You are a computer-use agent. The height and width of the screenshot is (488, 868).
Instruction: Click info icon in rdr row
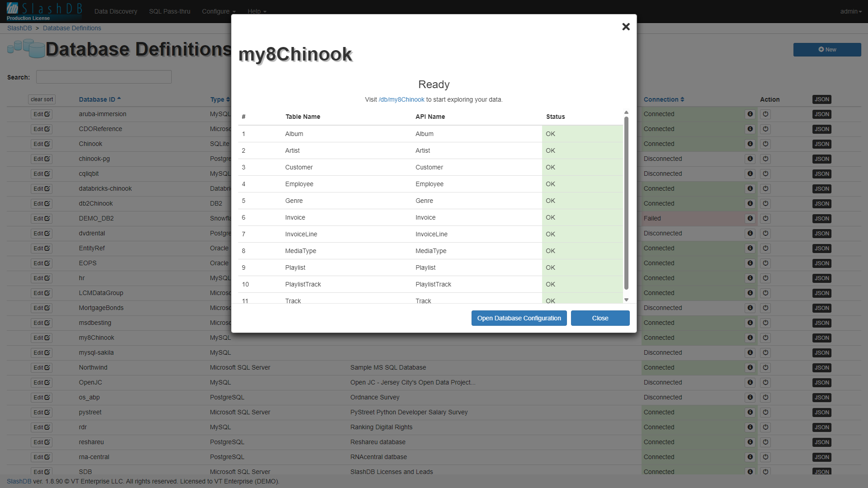[750, 427]
